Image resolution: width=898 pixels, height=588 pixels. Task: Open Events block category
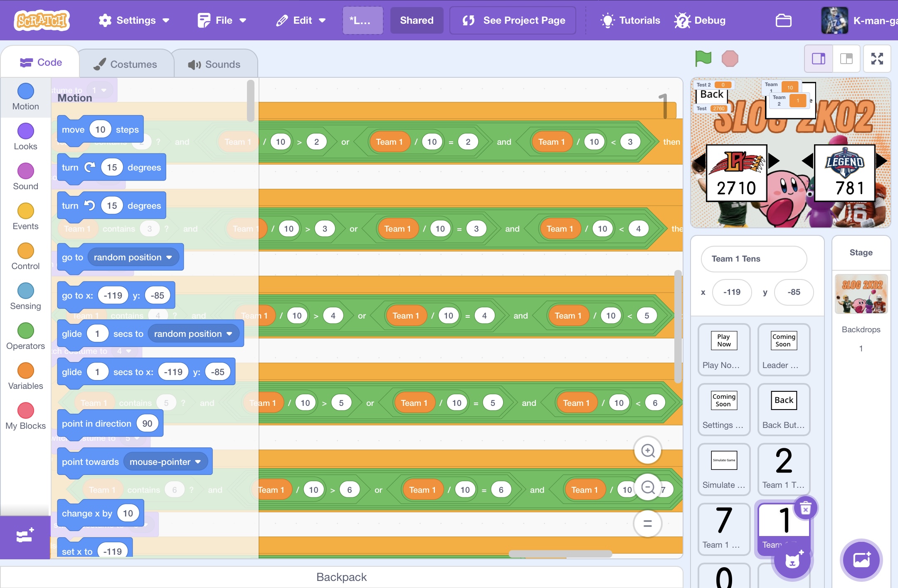(25, 217)
